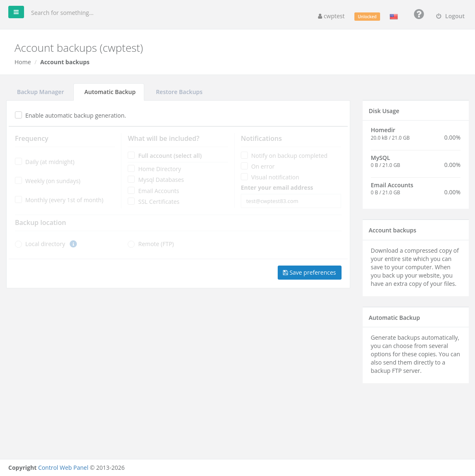
Task: Tick Mysql Databases checkbox
Action: point(131,179)
